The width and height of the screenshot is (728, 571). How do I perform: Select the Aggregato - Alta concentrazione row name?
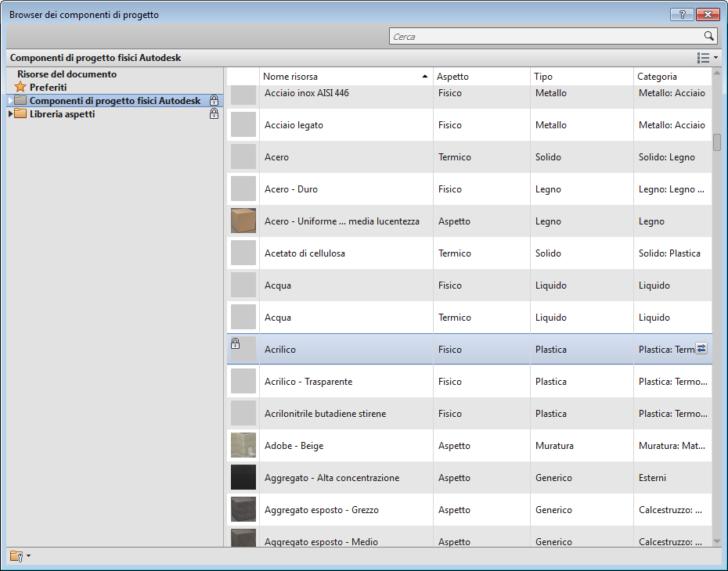pyautogui.click(x=332, y=477)
